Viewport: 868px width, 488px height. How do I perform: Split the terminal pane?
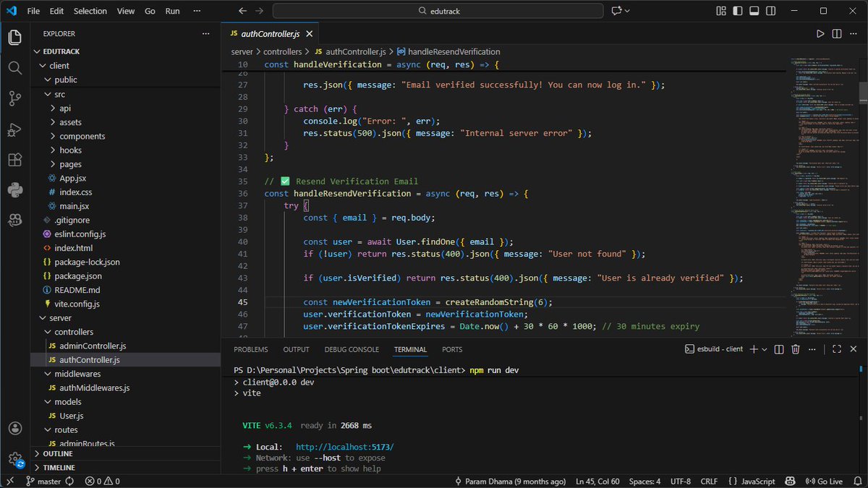point(780,349)
